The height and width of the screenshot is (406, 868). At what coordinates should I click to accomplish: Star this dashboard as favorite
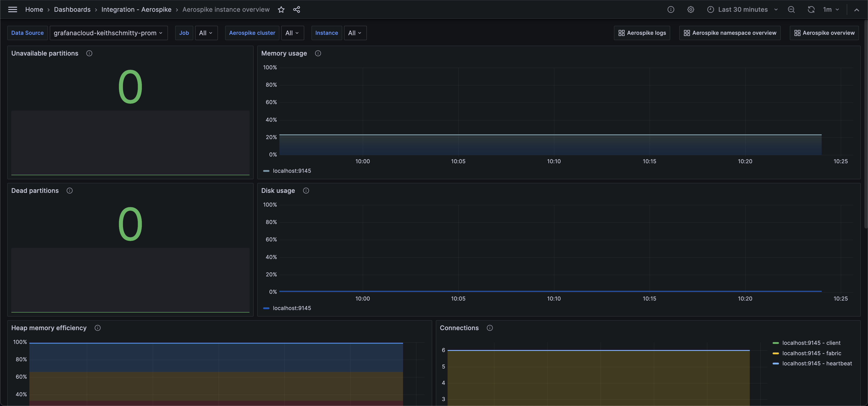281,9
